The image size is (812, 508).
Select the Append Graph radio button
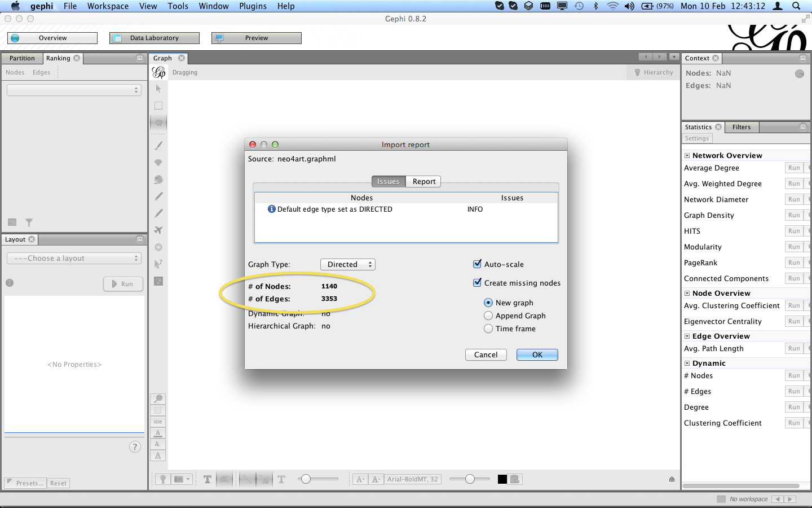(488, 316)
